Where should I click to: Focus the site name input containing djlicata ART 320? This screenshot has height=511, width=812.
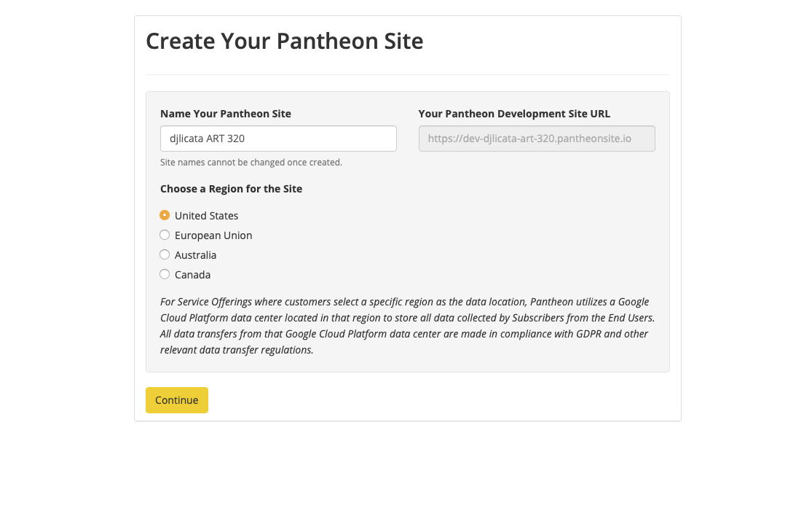click(278, 139)
